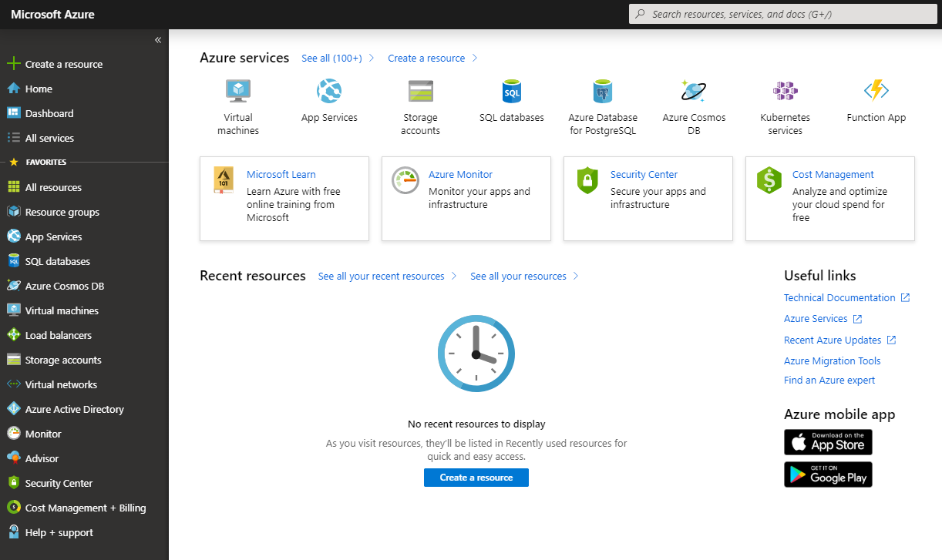Click the Security Center shield card icon
Viewport: 942px width, 560px height.
[x=587, y=180]
